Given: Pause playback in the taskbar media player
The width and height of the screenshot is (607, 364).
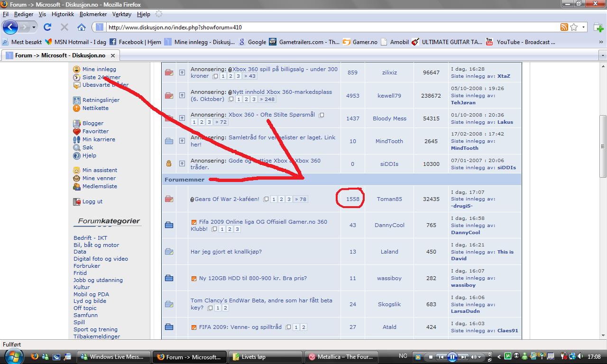Looking at the screenshot, I should coord(452,356).
